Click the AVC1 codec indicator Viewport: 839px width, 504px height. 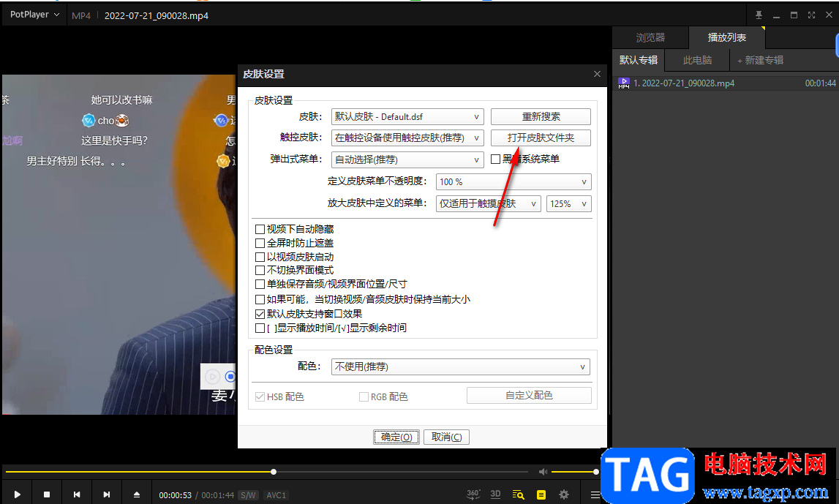coord(276,495)
